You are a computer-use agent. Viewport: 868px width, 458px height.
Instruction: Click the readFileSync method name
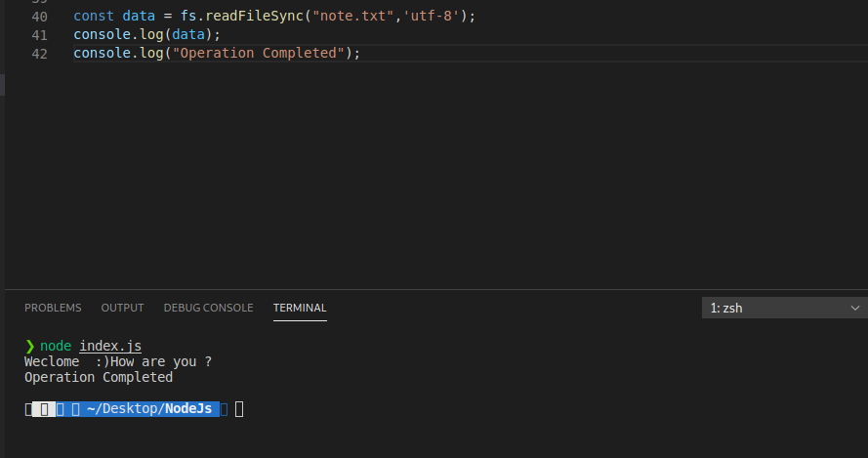pos(254,16)
